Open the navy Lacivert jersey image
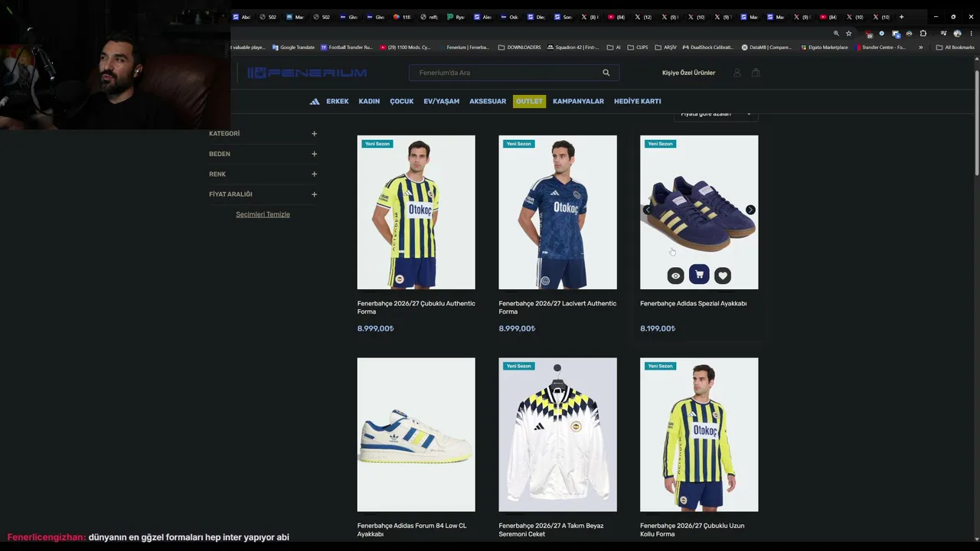 [x=557, y=212]
